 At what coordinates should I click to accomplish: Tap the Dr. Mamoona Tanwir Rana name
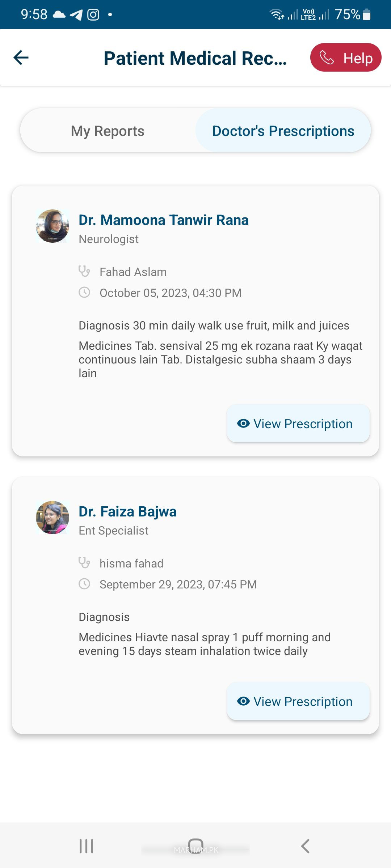point(164,220)
